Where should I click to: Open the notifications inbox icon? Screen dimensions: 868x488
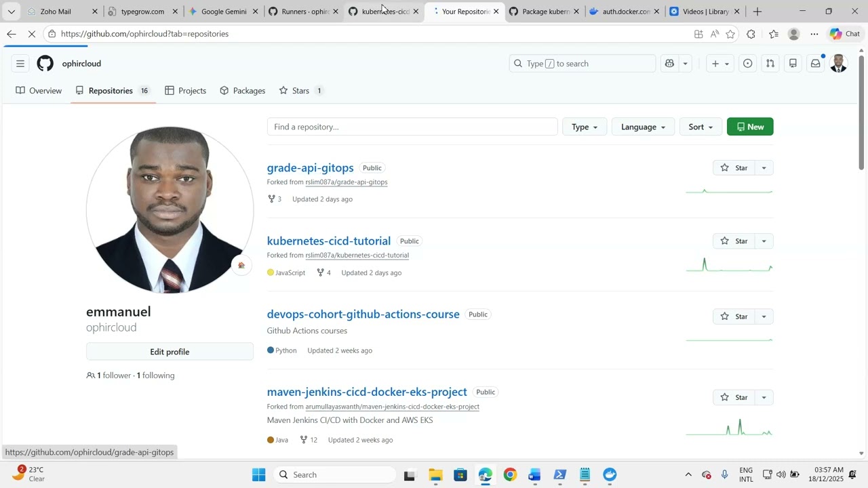tap(816, 64)
